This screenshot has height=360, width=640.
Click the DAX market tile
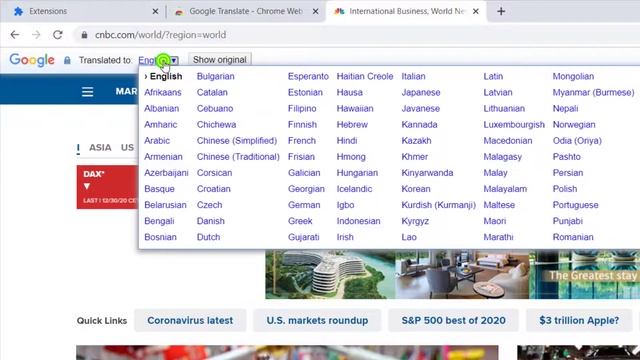[x=107, y=187]
